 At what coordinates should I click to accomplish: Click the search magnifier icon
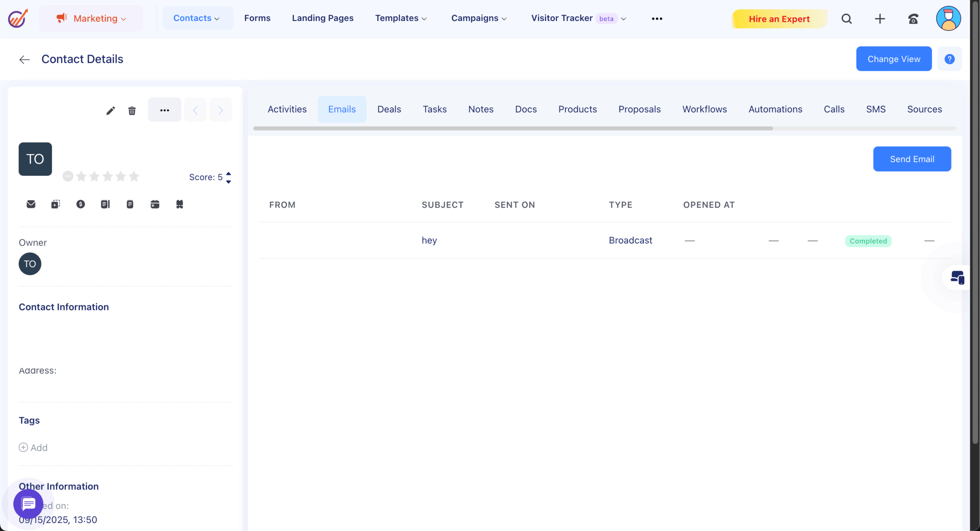[846, 19]
